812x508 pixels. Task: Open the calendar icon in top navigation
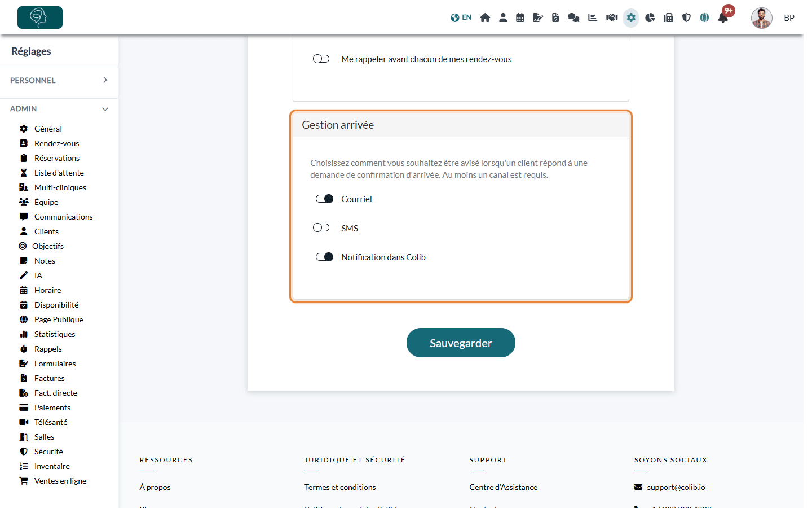click(520, 17)
